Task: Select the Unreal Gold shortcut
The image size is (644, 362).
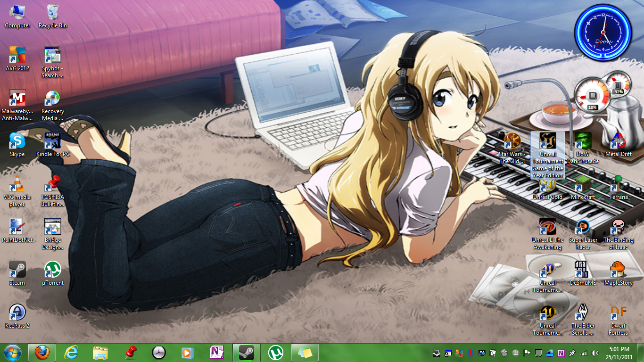Action: click(x=548, y=191)
